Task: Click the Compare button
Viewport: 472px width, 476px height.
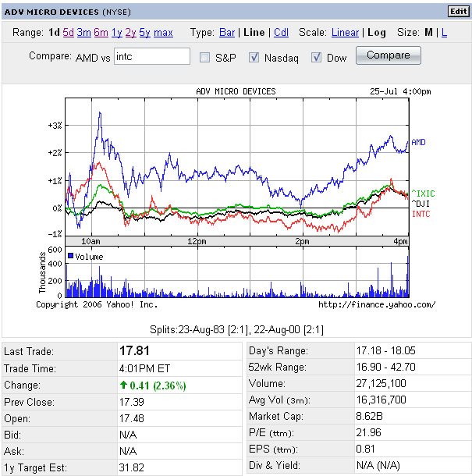Action: (x=389, y=55)
